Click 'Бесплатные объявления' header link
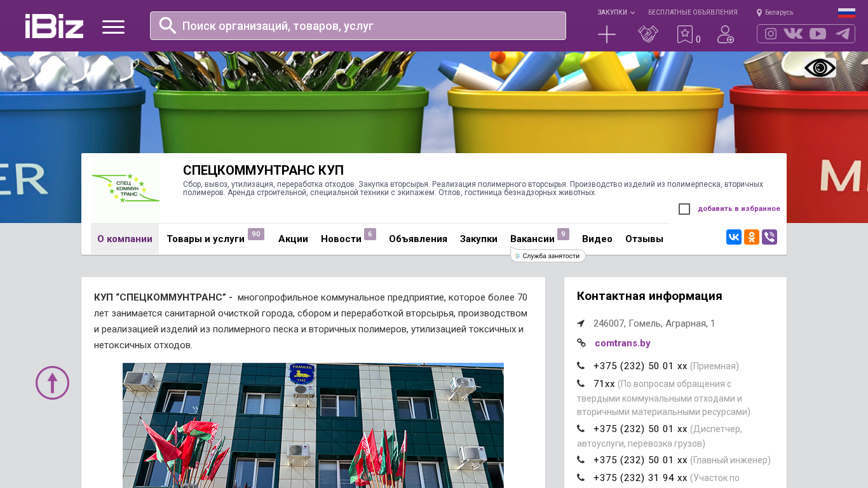This screenshot has height=488, width=868. click(693, 13)
